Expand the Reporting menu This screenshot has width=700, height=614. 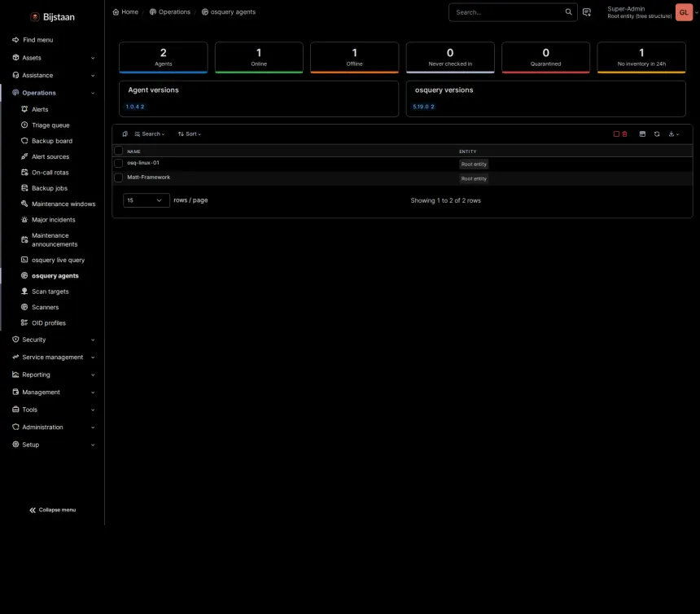53,375
